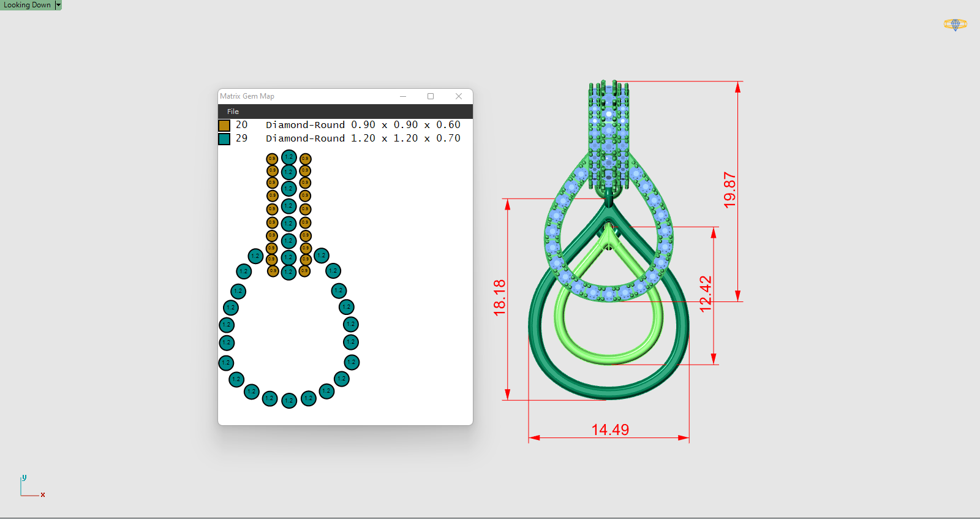This screenshot has height=519, width=980.
Task: Click the lowest teal gem in map
Action: pos(289,401)
